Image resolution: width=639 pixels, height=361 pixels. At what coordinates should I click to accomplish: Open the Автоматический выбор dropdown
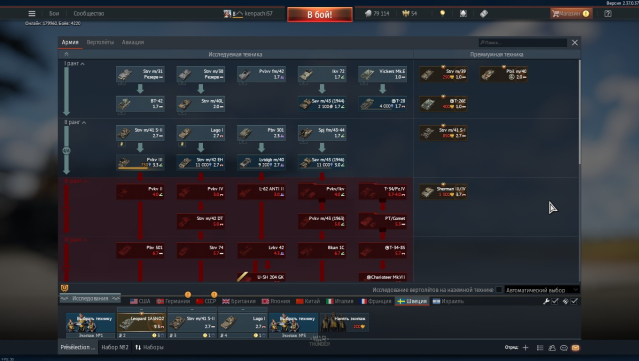542,290
